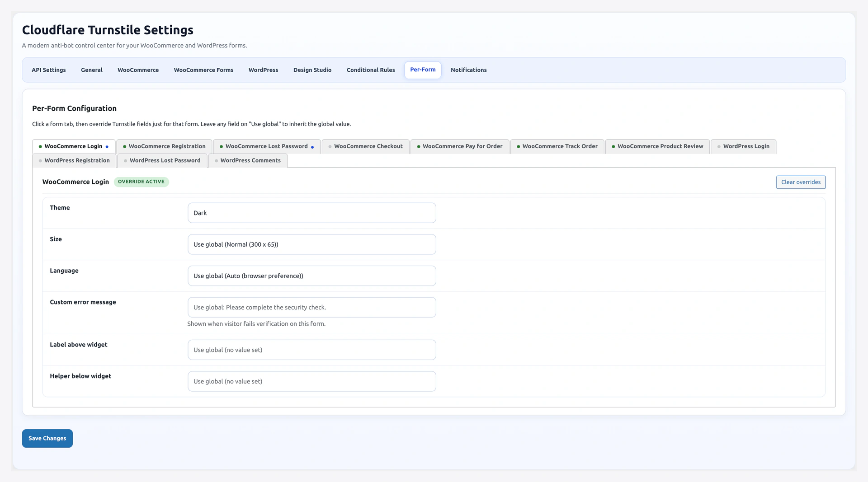Viewport: 868px width, 482px height.
Task: Open the WooCommerce settings tab
Action: point(138,70)
